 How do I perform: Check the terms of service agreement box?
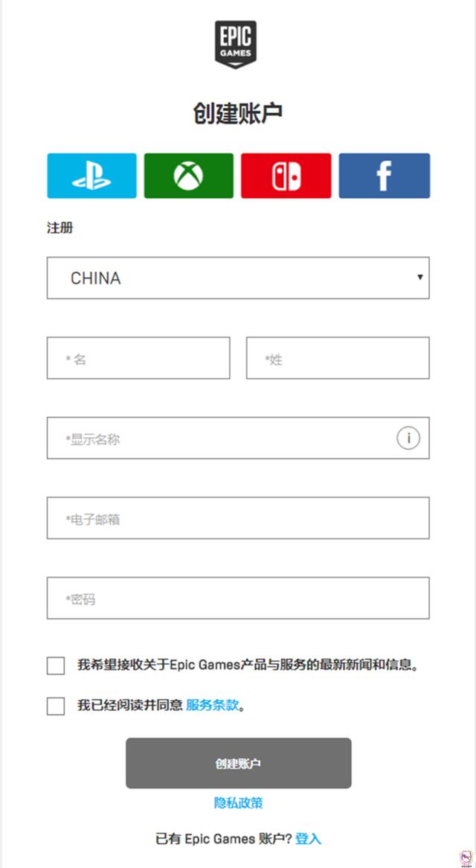tap(56, 706)
